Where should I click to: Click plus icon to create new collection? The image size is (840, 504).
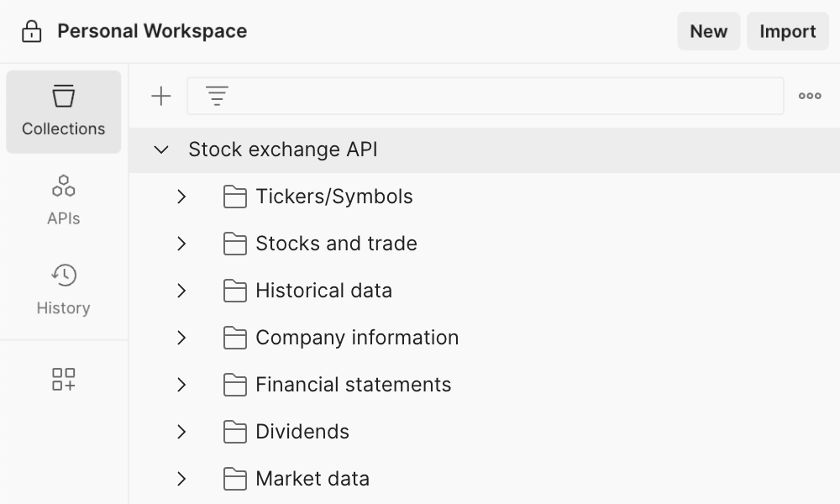coord(160,97)
